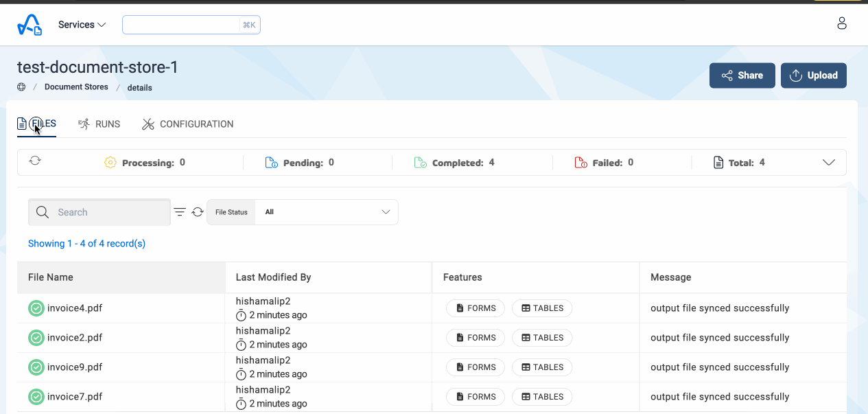Click the Share button

click(742, 76)
